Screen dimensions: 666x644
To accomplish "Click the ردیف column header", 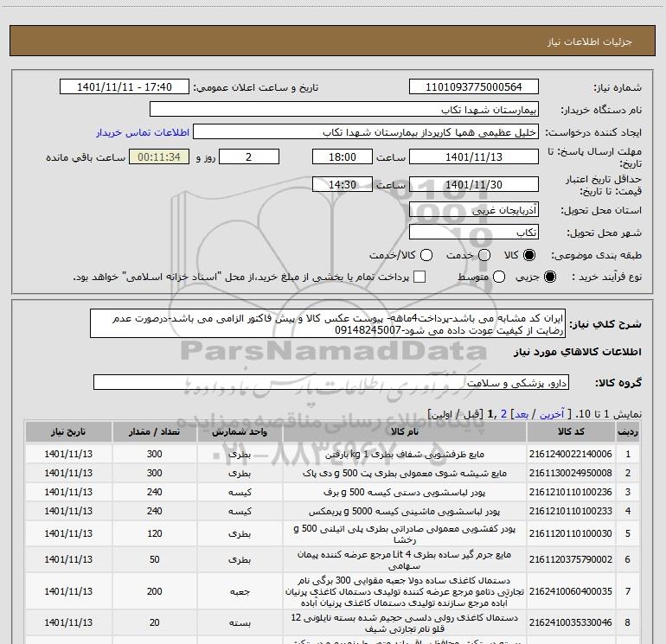I will [628, 431].
